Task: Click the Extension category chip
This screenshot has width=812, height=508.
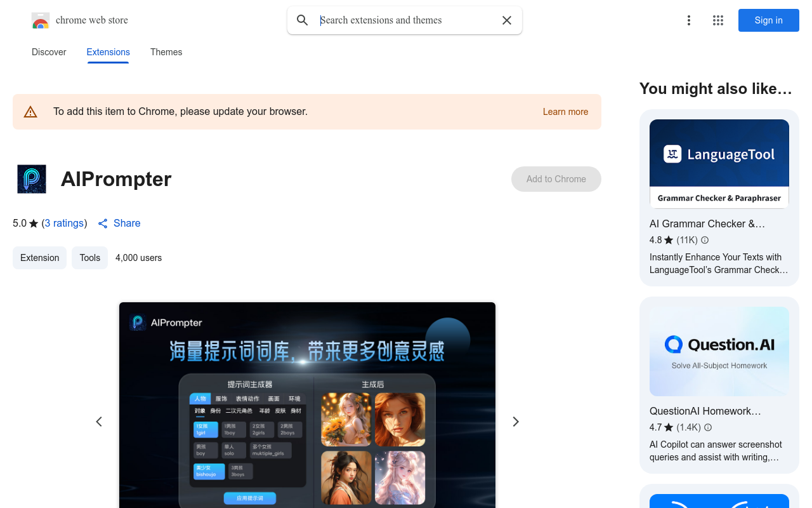Action: (x=39, y=258)
